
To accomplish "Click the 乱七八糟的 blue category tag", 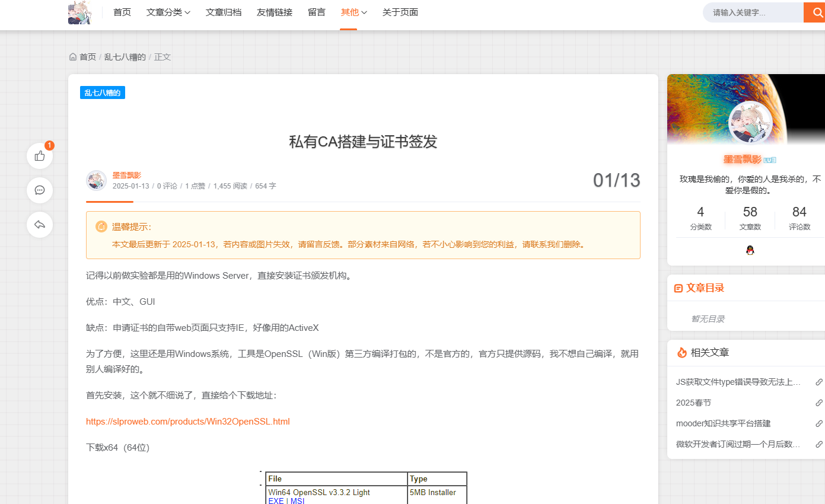I will click(x=103, y=92).
